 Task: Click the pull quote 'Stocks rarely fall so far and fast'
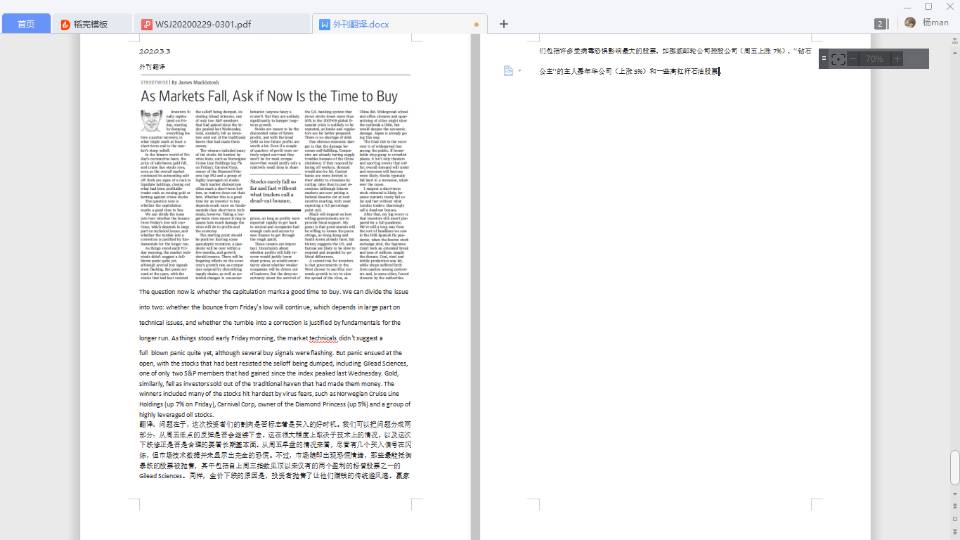(274, 191)
